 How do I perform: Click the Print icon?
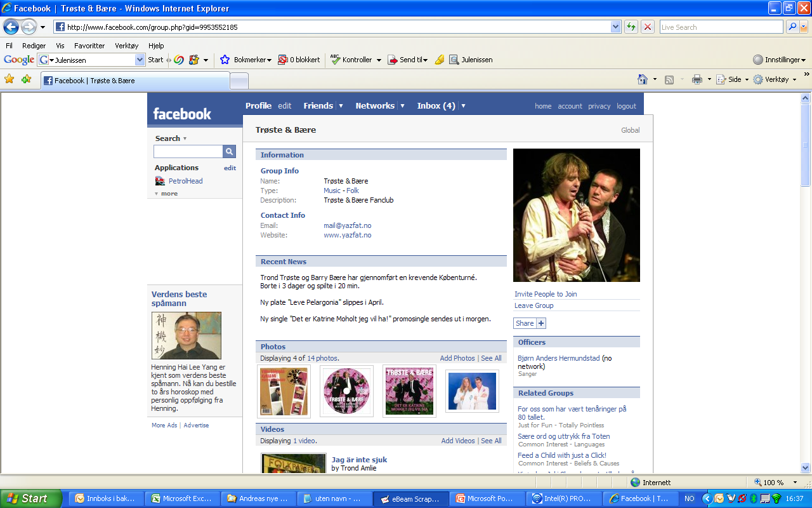click(x=697, y=79)
